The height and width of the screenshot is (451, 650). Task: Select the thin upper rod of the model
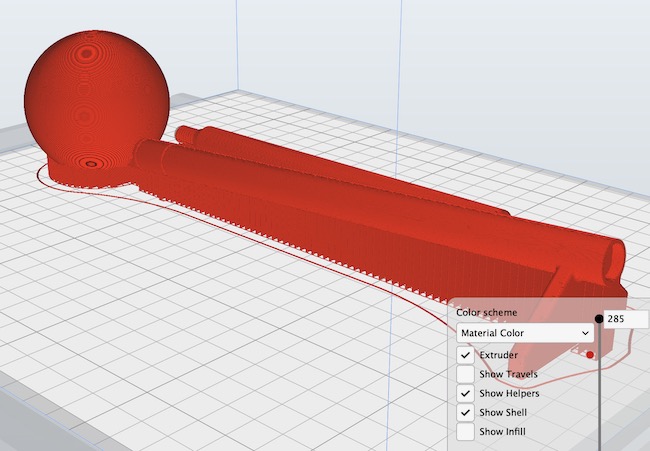300,160
